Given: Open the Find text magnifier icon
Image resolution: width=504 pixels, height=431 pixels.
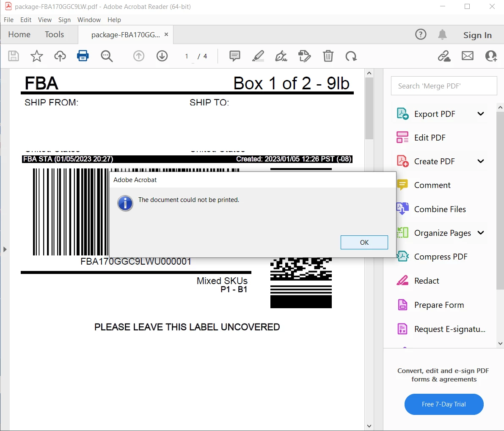Looking at the screenshot, I should [x=106, y=56].
